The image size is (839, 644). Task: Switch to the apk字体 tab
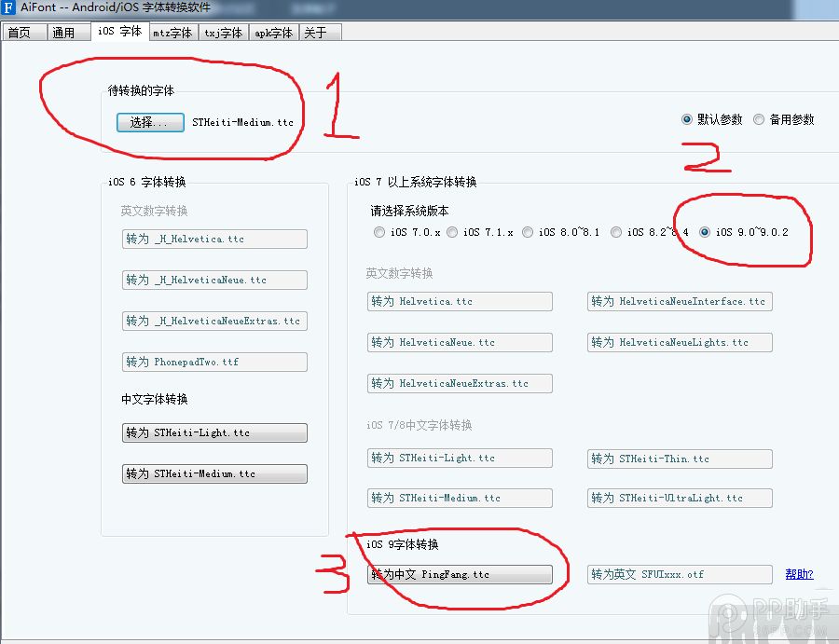pos(273,31)
